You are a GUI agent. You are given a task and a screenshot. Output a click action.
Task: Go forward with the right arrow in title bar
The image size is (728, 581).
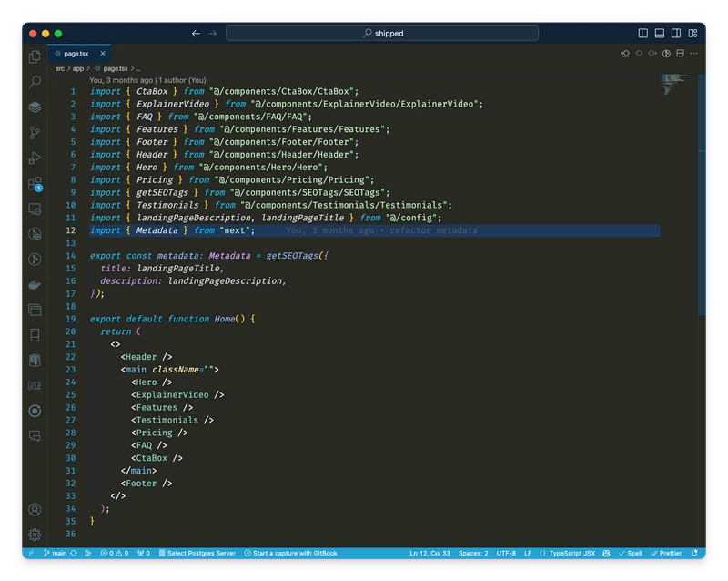tap(213, 34)
